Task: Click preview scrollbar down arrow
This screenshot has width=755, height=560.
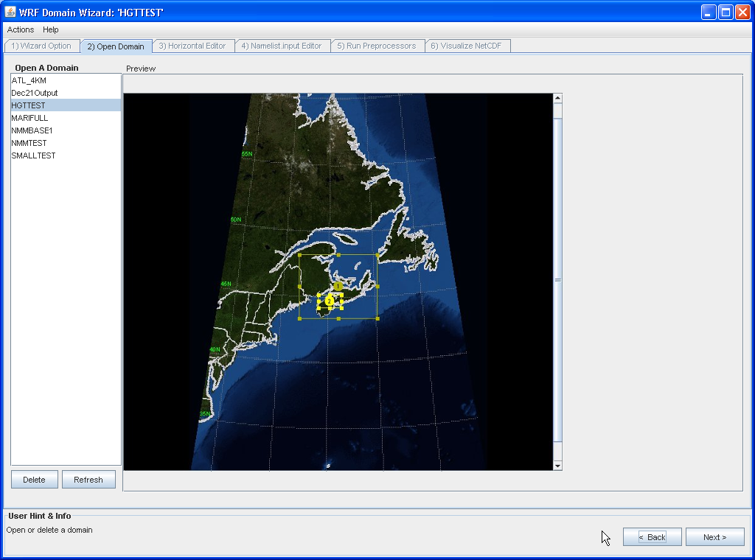Action: click(557, 465)
